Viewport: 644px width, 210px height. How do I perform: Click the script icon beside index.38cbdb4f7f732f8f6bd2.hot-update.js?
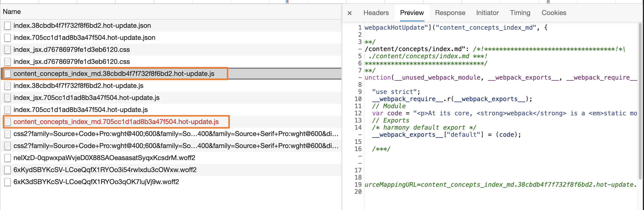(x=7, y=86)
